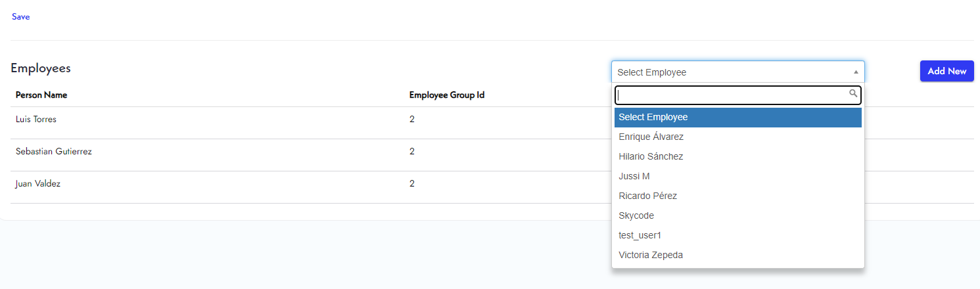This screenshot has height=289, width=980.
Task: Choose Victoria Zepeda from the list
Action: pyautogui.click(x=651, y=256)
